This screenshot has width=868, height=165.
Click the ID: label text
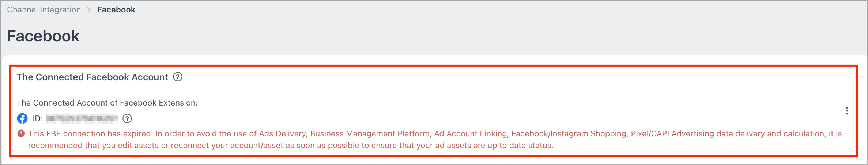(x=38, y=118)
